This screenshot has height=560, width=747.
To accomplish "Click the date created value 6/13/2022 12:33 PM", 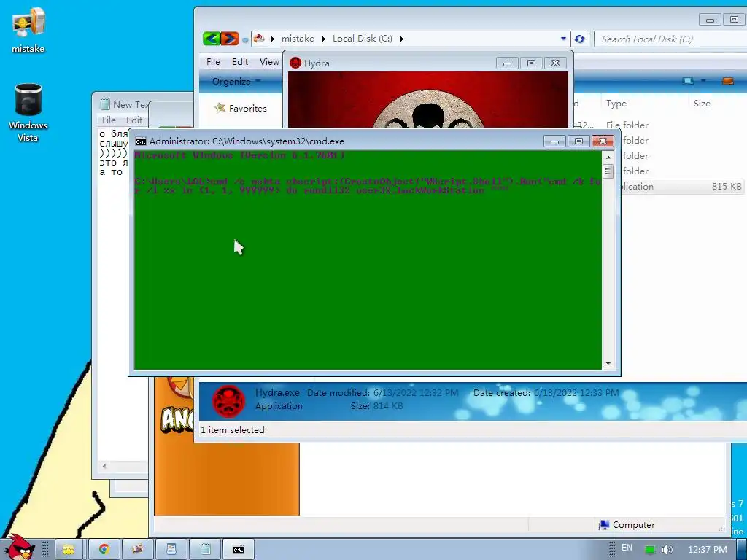I will click(x=576, y=393).
